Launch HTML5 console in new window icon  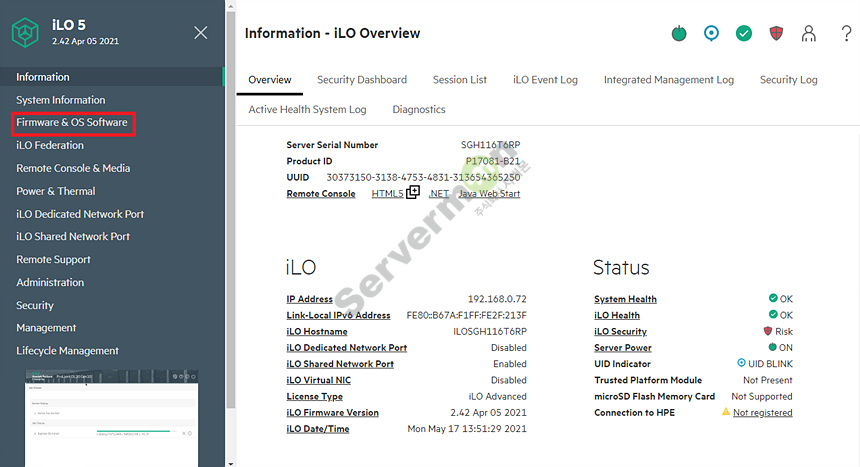(x=413, y=192)
